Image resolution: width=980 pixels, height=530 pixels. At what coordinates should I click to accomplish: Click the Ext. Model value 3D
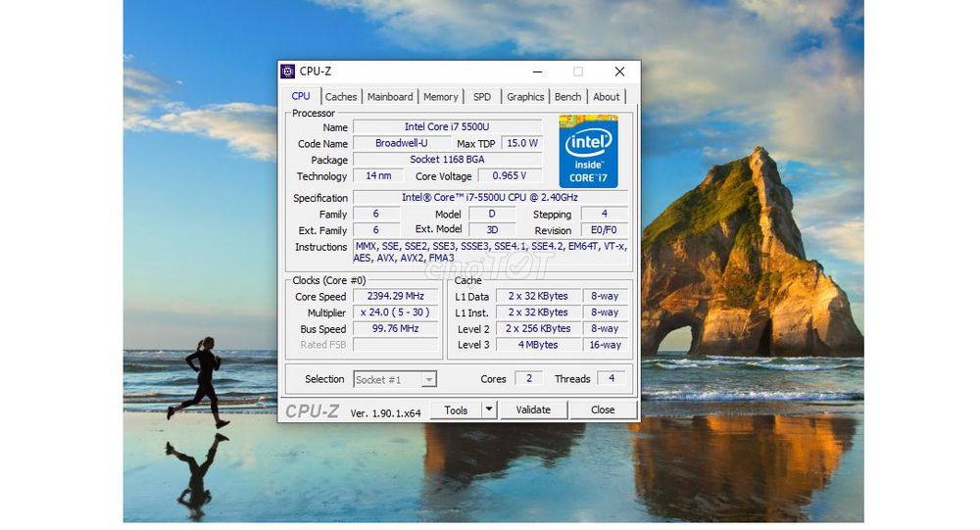click(x=492, y=230)
